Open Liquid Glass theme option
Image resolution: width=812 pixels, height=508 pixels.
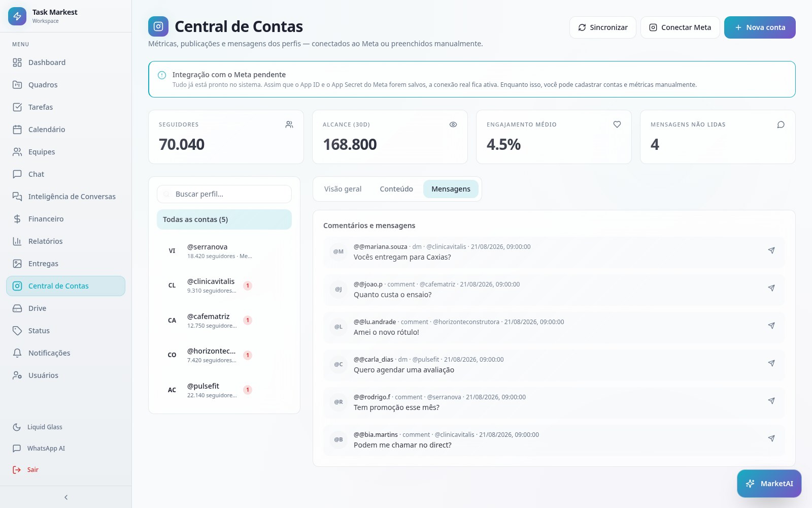(66, 427)
